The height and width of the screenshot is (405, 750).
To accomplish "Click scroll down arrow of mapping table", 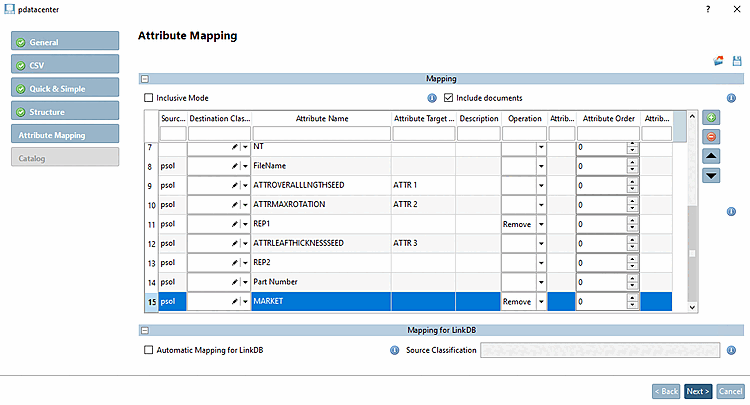I will click(692, 307).
